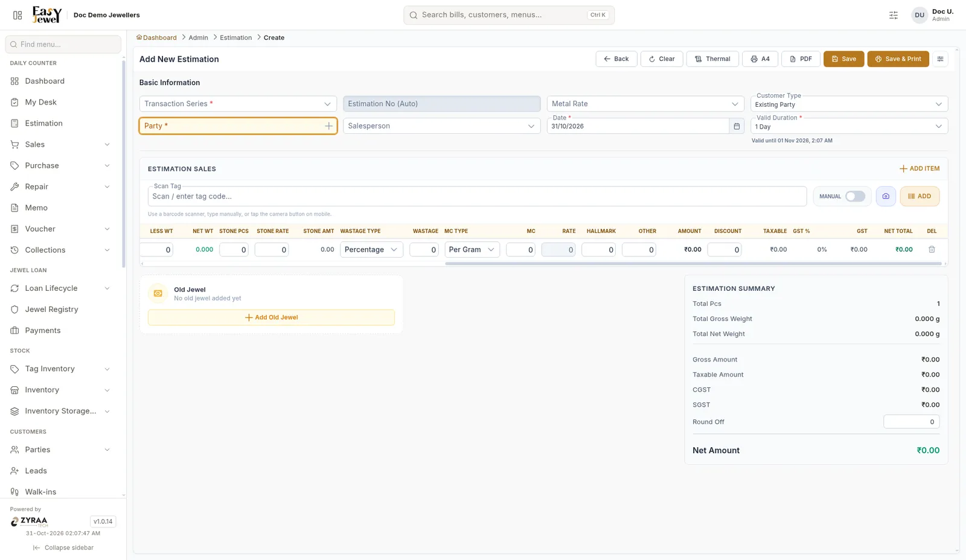Export as PDF button
Image resolution: width=966 pixels, height=560 pixels.
pyautogui.click(x=801, y=59)
